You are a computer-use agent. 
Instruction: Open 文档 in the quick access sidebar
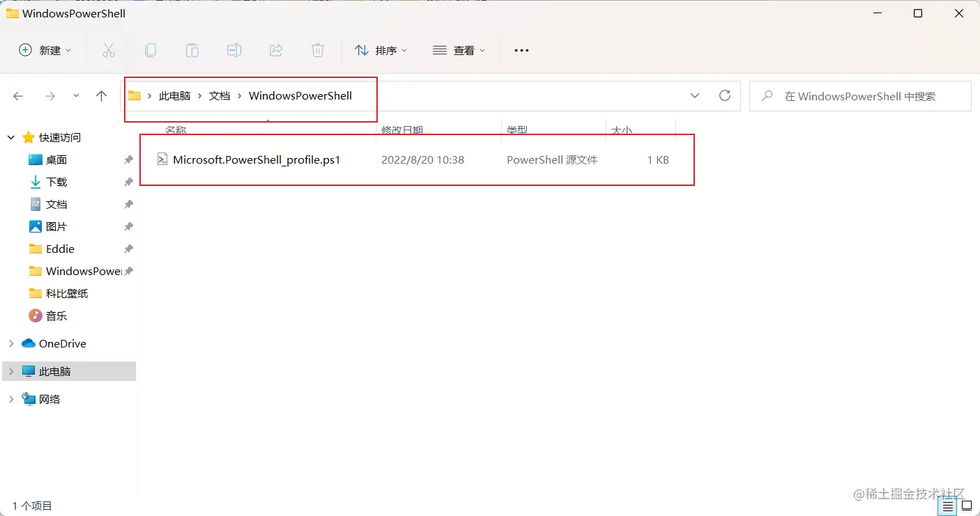(56, 204)
